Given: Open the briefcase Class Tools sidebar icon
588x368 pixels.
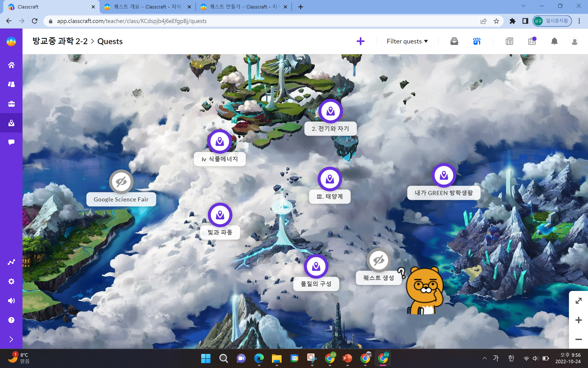Looking at the screenshot, I should (11, 104).
